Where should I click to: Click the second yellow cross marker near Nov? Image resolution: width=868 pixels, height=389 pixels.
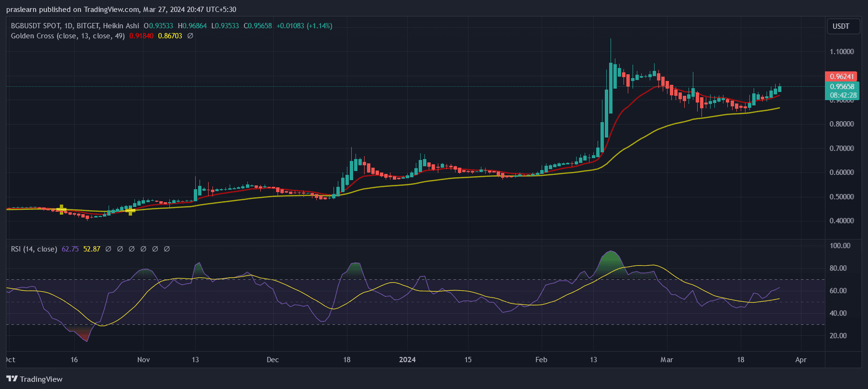pos(130,211)
